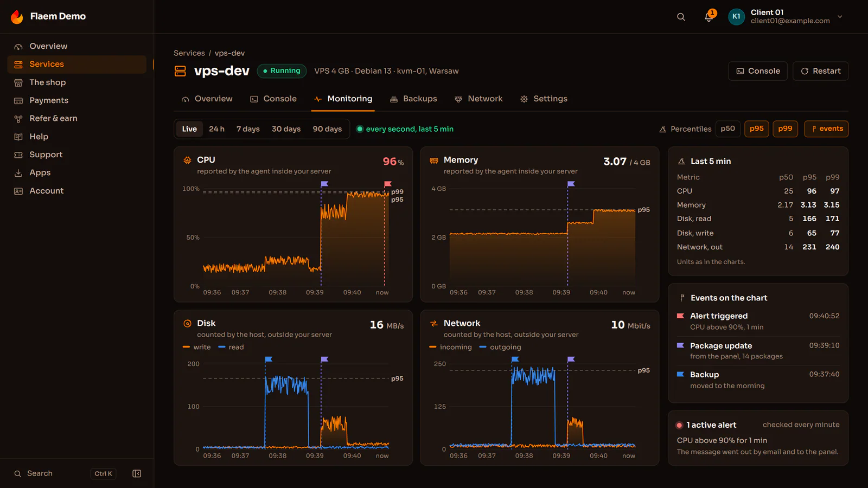The image size is (868, 488).
Task: Open Overview in the sidebar
Action: (77, 46)
